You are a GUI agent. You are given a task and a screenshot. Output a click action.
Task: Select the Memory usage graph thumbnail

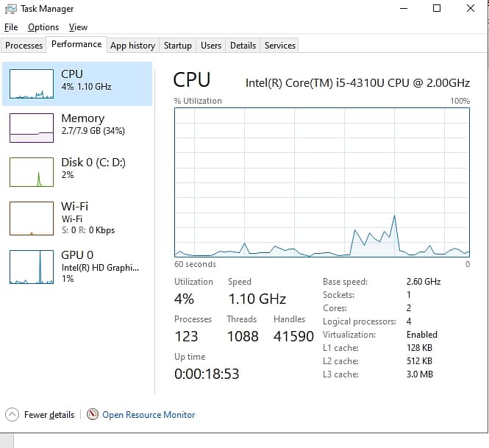(x=32, y=127)
